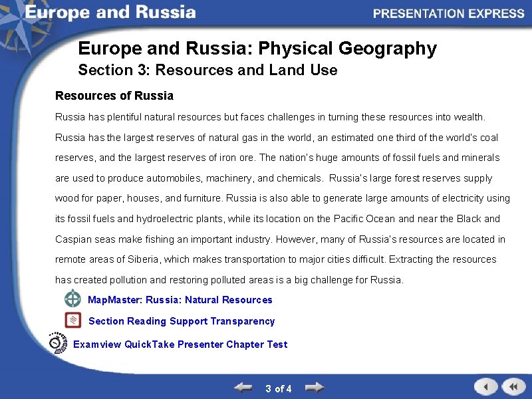Click the single back round button

point(486,387)
